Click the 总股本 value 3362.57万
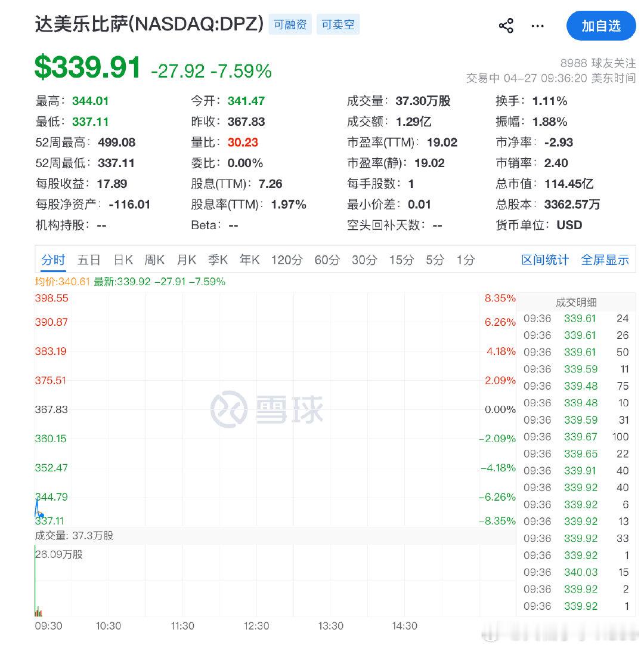Screen dimensions: 644x648 pyautogui.click(x=572, y=205)
